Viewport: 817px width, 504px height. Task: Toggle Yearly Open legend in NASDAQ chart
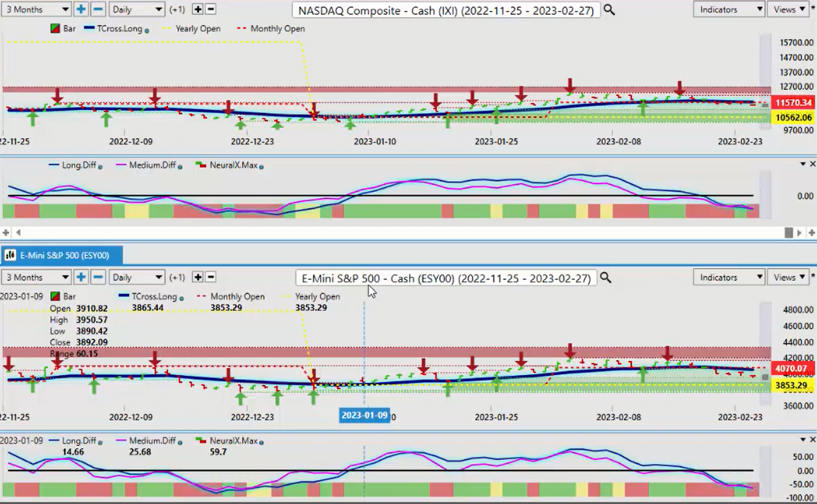(190, 29)
